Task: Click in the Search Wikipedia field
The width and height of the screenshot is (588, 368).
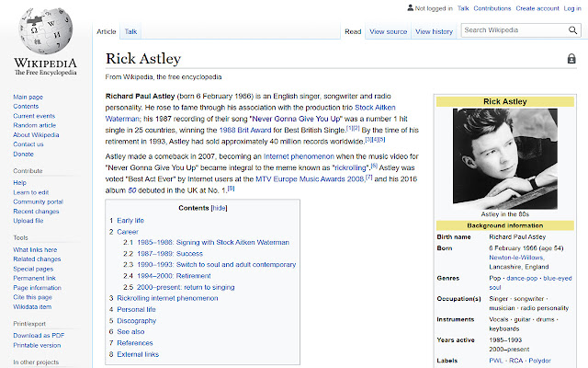Action: click(514, 31)
